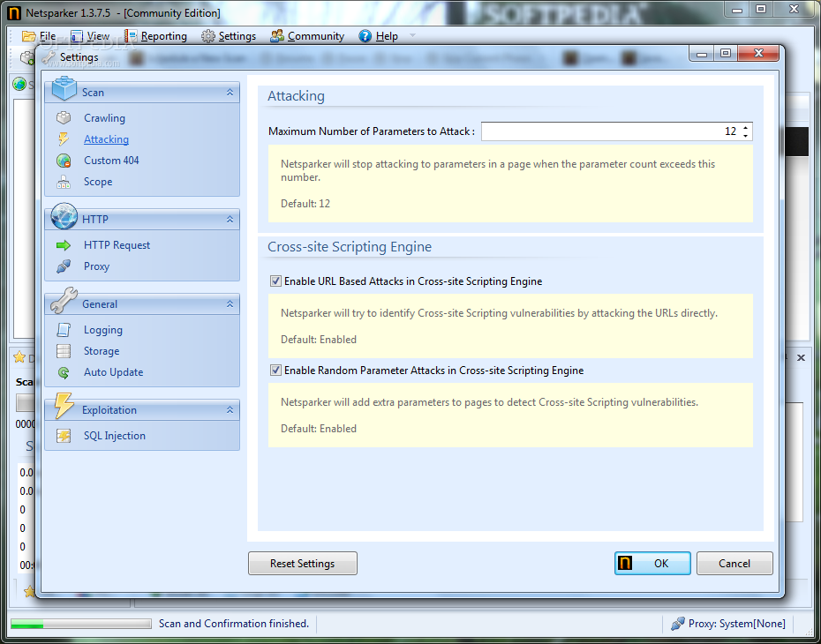Click 'Proxy: System[None]' status text

click(737, 624)
